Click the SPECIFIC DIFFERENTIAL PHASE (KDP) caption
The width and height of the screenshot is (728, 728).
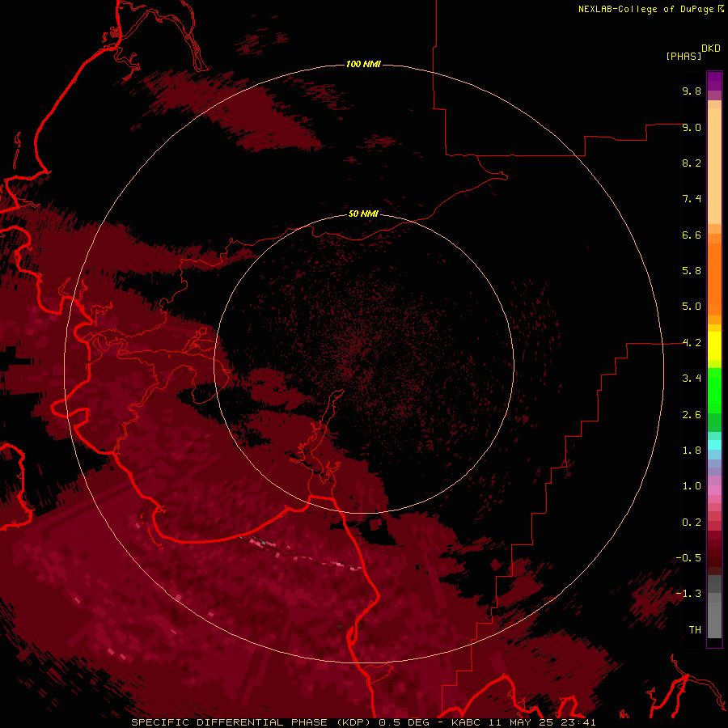pos(252,722)
